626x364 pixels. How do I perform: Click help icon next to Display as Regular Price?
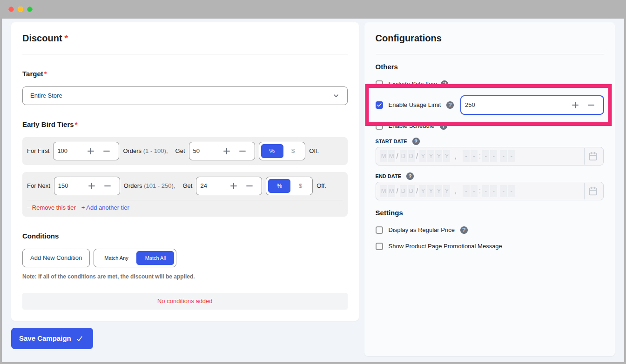tap(464, 230)
